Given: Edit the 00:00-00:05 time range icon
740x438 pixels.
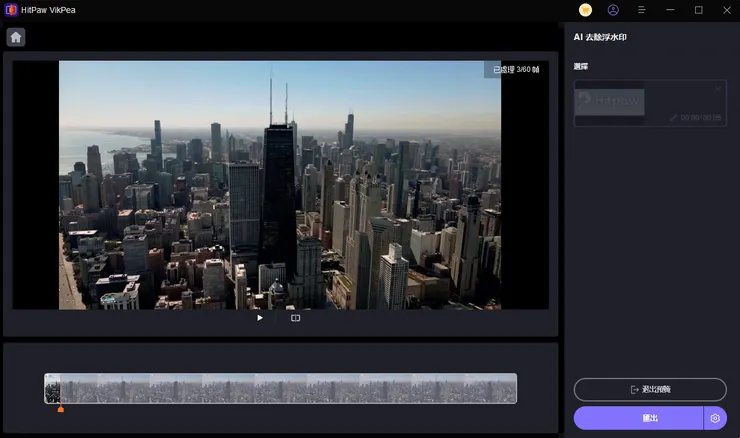Looking at the screenshot, I should (674, 118).
